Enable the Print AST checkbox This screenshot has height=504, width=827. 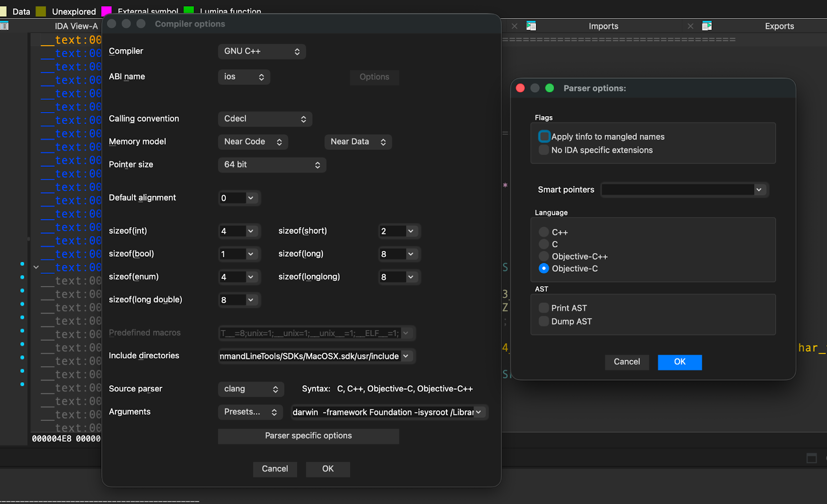(x=544, y=308)
